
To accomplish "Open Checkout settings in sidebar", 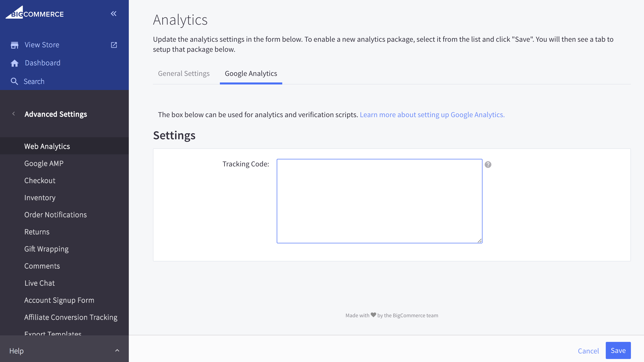I will point(40,180).
